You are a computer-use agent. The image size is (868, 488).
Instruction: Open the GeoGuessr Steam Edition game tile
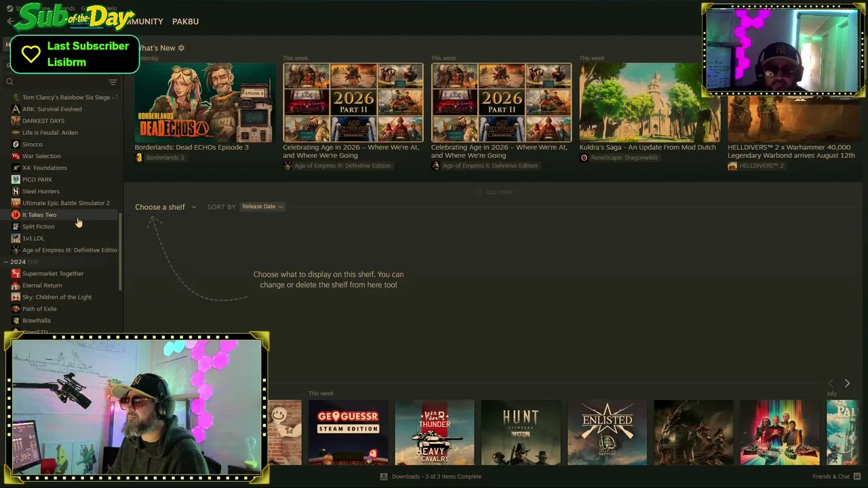[x=348, y=433]
